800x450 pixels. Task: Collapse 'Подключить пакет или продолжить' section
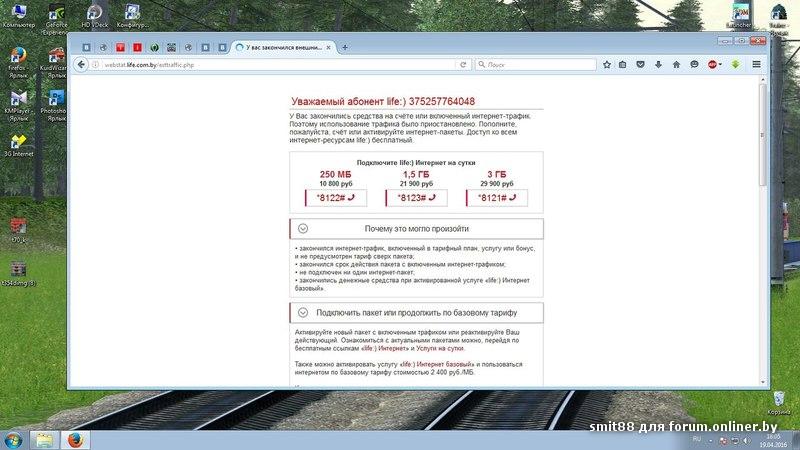416,312
